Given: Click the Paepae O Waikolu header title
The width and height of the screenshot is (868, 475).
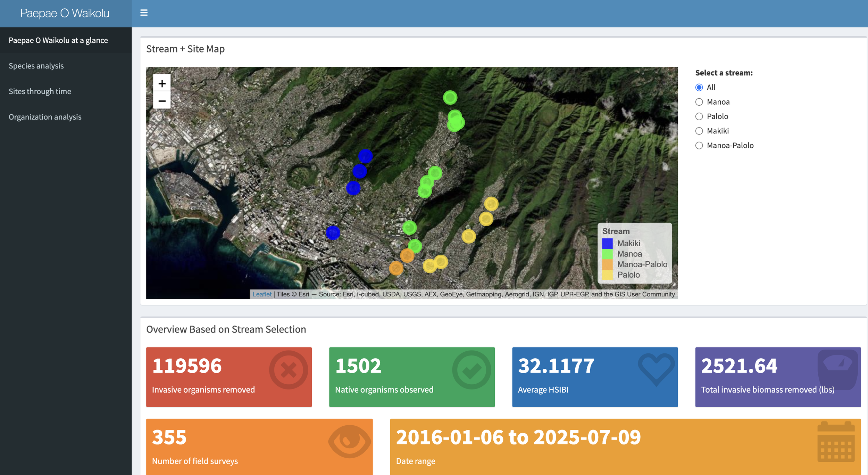Looking at the screenshot, I should [x=65, y=13].
